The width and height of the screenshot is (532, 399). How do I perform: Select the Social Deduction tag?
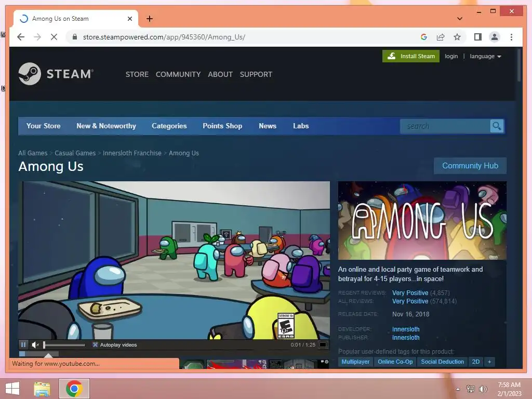443,362
